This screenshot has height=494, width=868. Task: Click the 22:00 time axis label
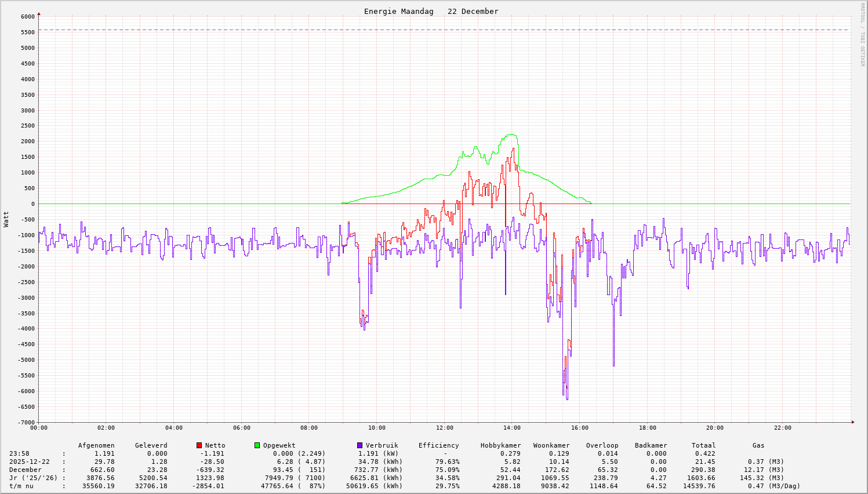(x=782, y=428)
